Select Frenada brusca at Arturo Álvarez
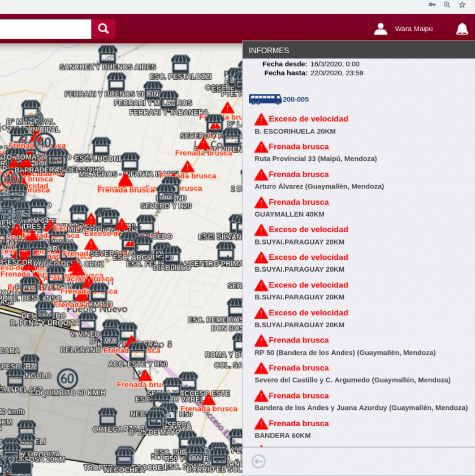 coord(299,174)
